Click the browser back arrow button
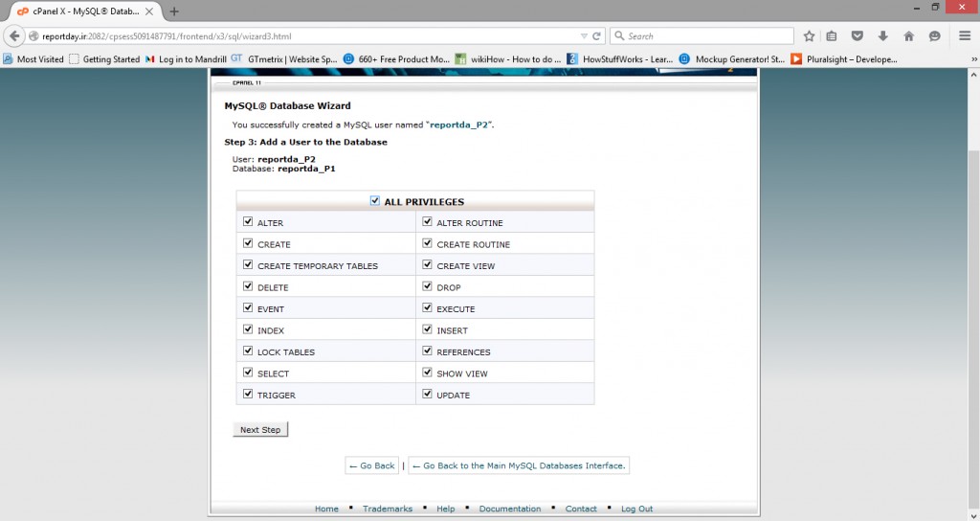The height and width of the screenshot is (521, 980). (14, 36)
